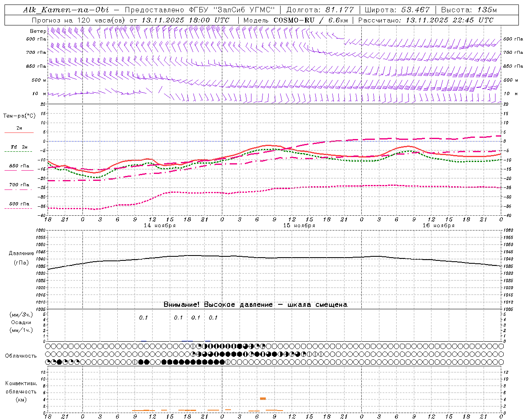Click the 850 гПа temperature legend entry
Viewport: 525px width, 420px height.
click(19, 166)
